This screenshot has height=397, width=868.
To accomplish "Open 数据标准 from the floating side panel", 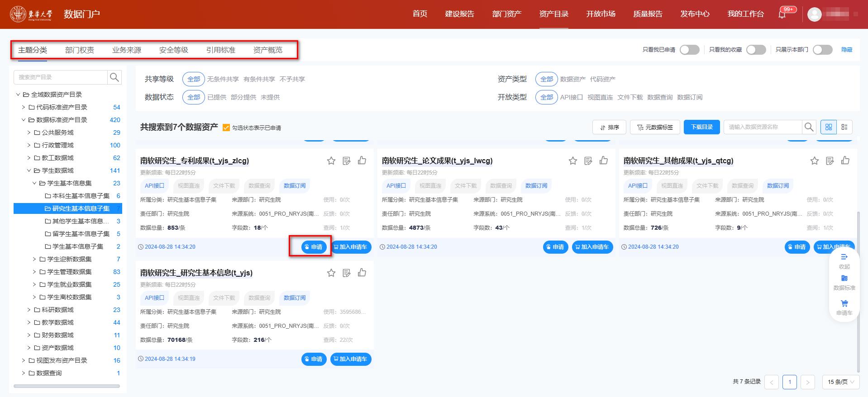I will 844,282.
